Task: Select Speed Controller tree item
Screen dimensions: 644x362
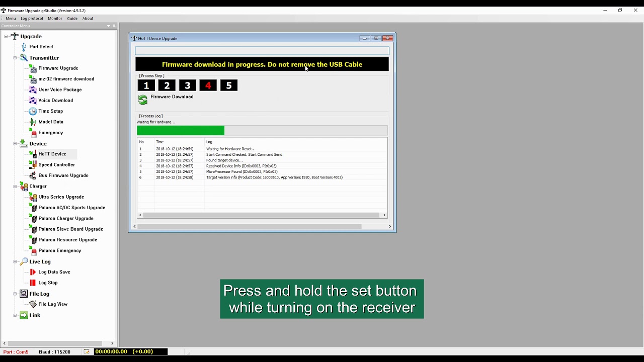Action: click(57, 165)
